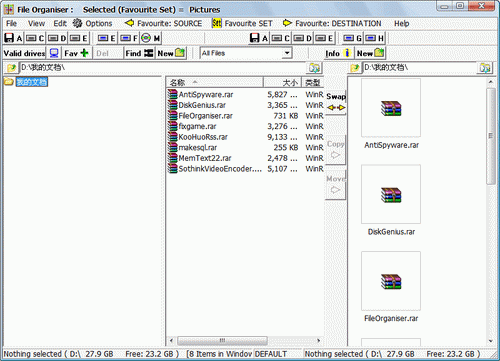Image resolution: width=500 pixels, height=361 pixels.
Task: Click the Move arrow button
Action: pos(335,185)
